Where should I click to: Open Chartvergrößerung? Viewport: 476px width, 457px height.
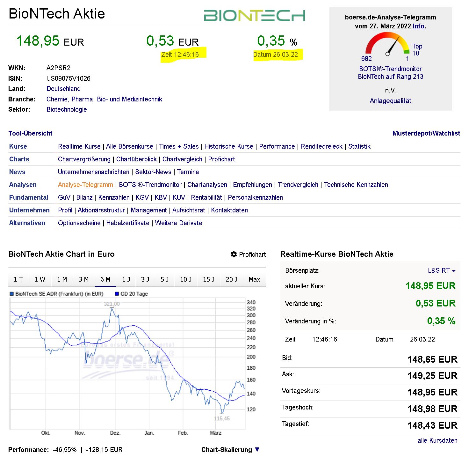click(84, 159)
